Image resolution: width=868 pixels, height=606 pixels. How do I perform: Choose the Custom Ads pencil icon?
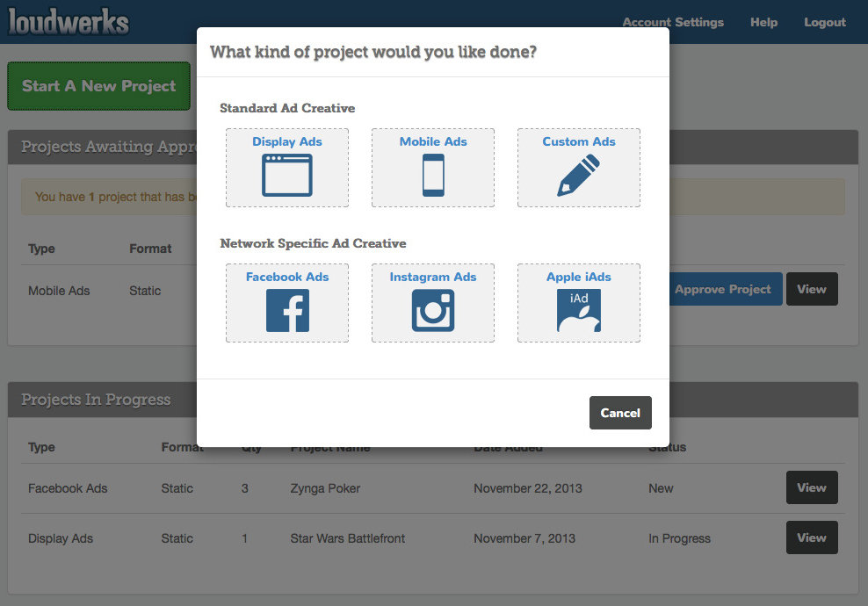click(579, 175)
